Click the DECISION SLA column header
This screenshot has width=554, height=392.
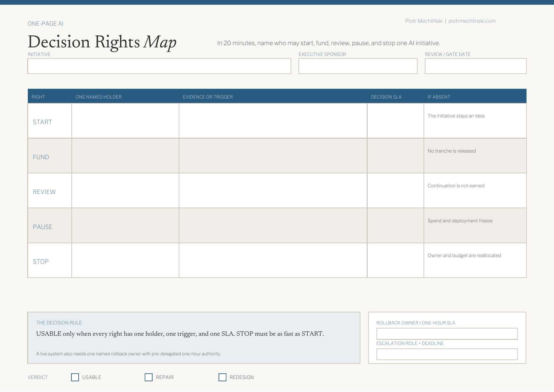(386, 97)
